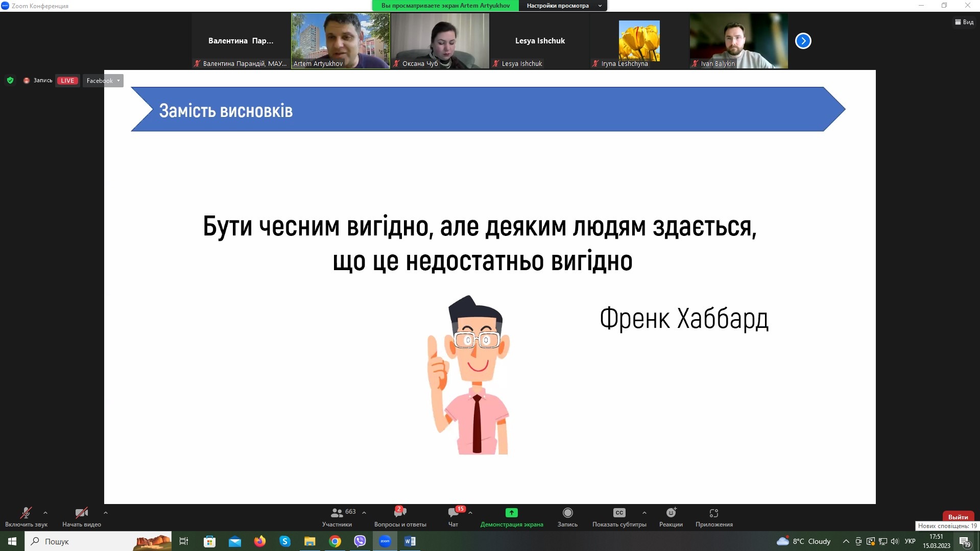Open the Настройки просмотра view options menu
The height and width of the screenshot is (551, 980).
click(563, 6)
